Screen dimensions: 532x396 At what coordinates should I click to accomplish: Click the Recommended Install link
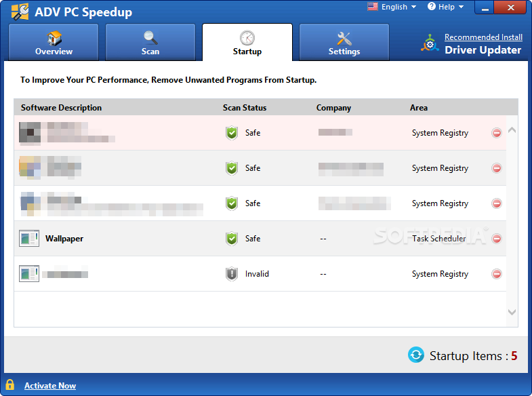tap(483, 37)
